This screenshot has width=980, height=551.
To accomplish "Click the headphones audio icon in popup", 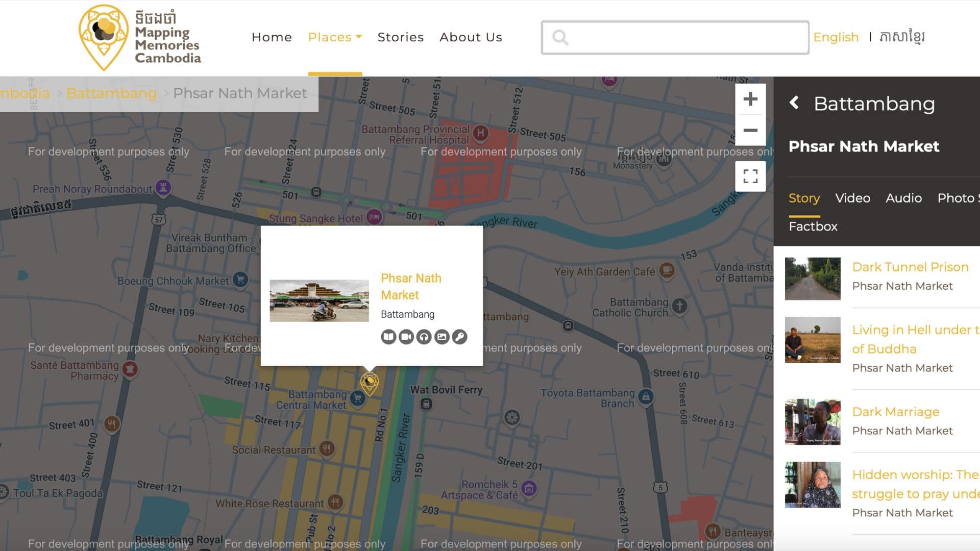I will 424,337.
